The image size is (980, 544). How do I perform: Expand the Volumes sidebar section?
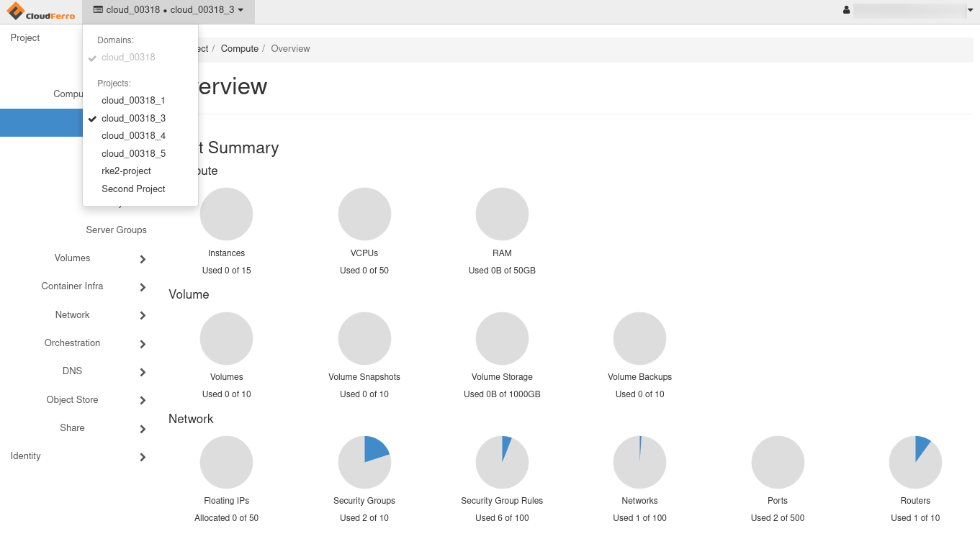click(143, 259)
